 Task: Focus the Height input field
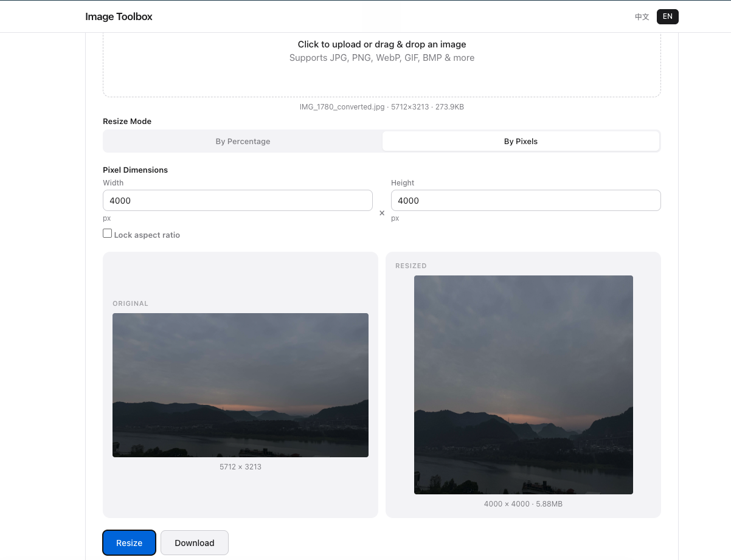pos(526,201)
